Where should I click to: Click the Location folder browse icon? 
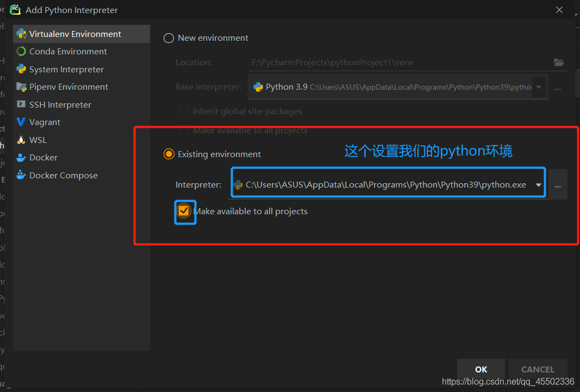pos(559,62)
